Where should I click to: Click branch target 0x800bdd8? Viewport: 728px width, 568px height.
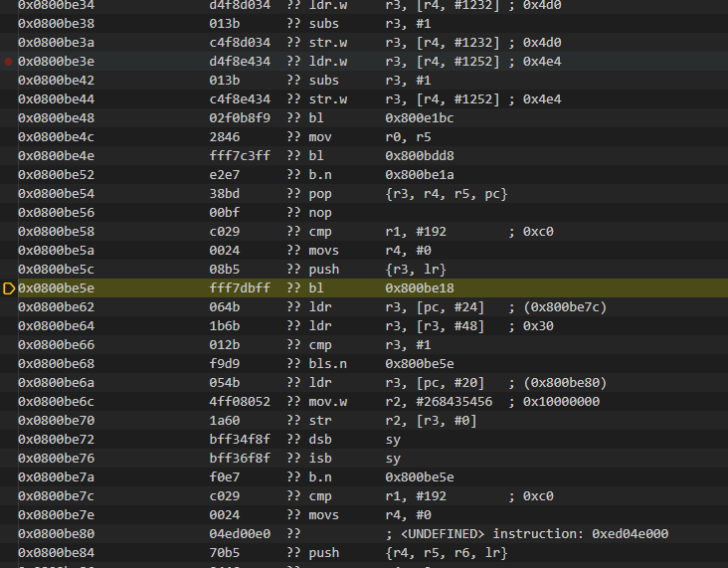coord(420,156)
